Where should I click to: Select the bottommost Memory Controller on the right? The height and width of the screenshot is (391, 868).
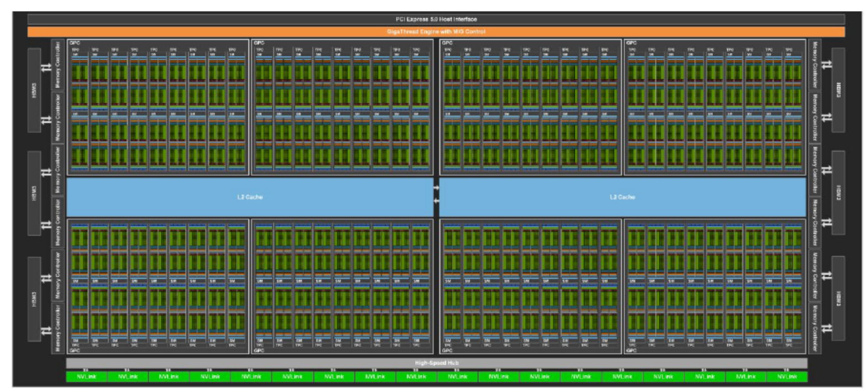pyautogui.click(x=814, y=327)
